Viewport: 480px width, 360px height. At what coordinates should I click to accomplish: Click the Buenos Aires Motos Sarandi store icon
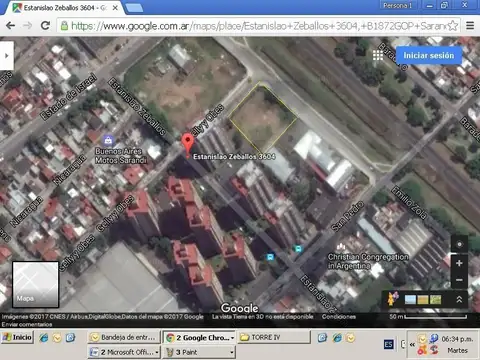point(108,140)
